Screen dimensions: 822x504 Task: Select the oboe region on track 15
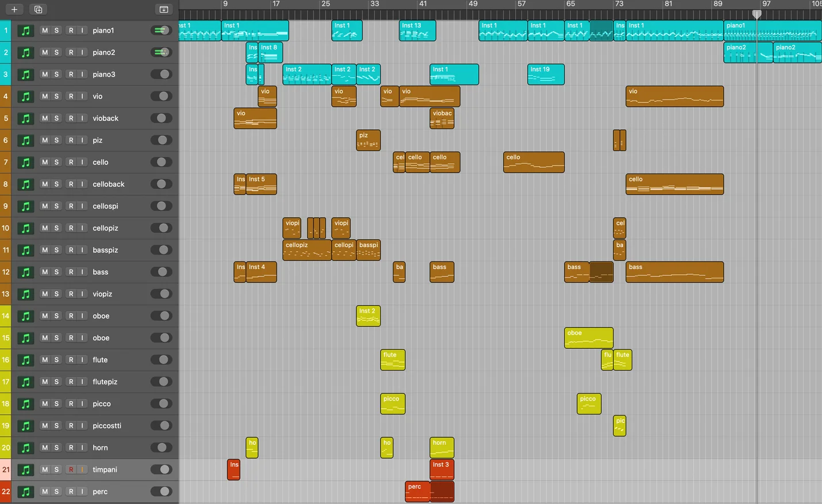[x=589, y=338]
